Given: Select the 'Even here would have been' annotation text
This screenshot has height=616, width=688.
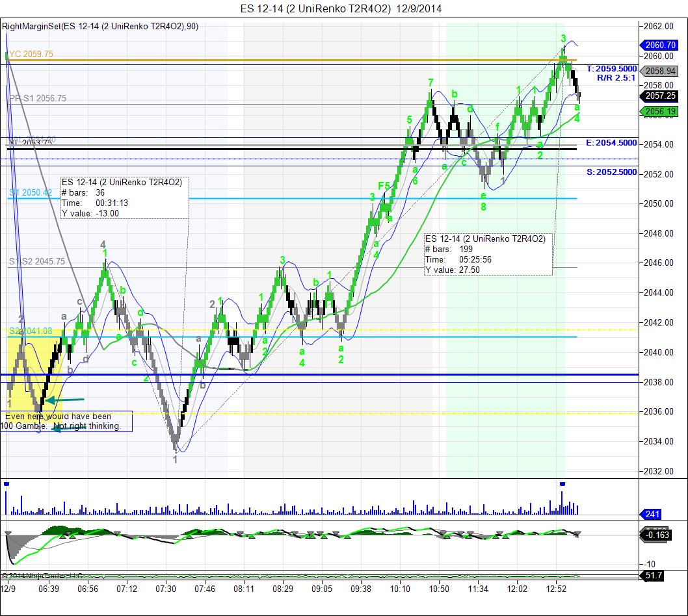Looking at the screenshot, I should [59, 417].
